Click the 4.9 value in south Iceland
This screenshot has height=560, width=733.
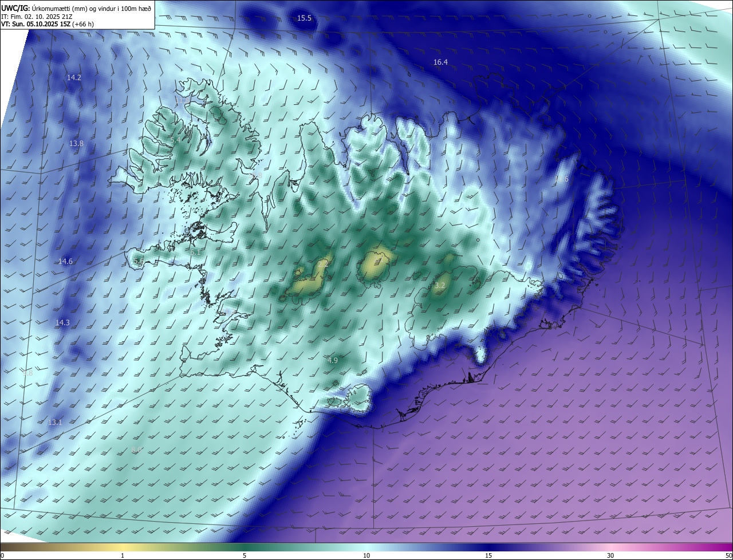click(x=333, y=360)
